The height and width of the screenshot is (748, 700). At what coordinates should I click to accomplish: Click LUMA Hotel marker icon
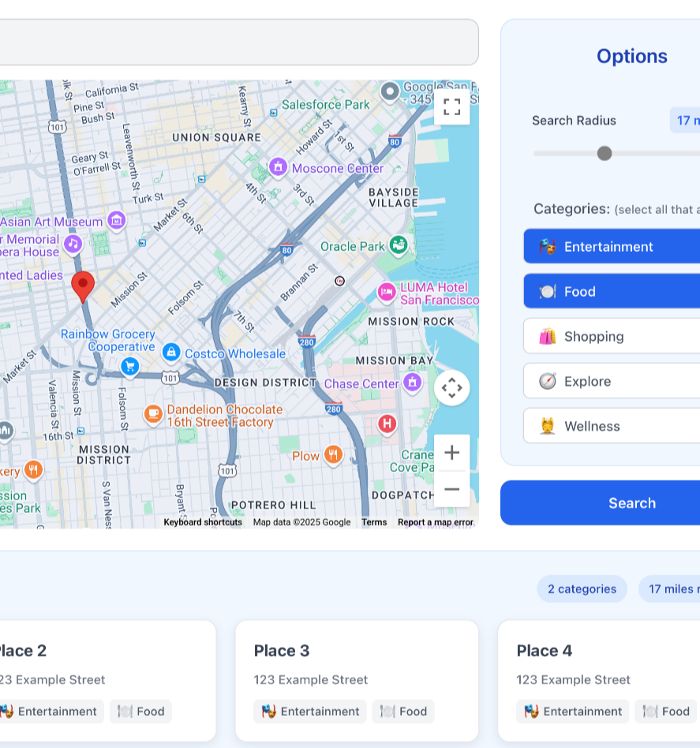point(387,293)
